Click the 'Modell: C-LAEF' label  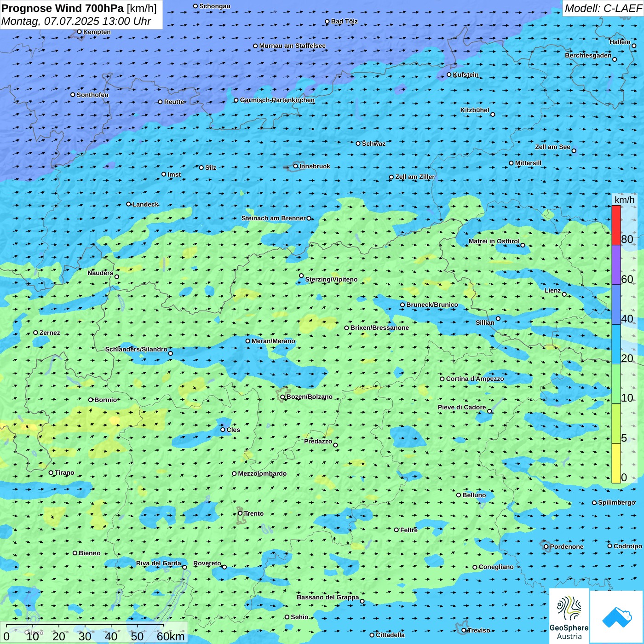tap(603, 8)
